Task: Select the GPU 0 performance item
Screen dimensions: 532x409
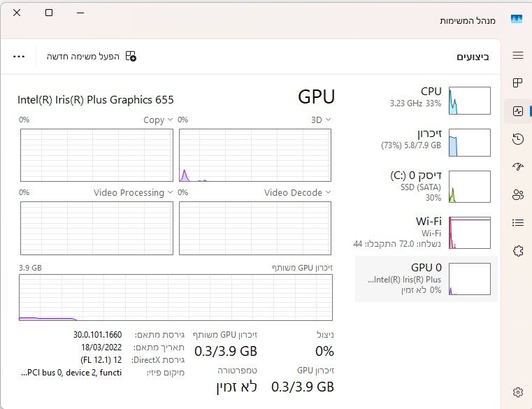Action: (x=426, y=279)
